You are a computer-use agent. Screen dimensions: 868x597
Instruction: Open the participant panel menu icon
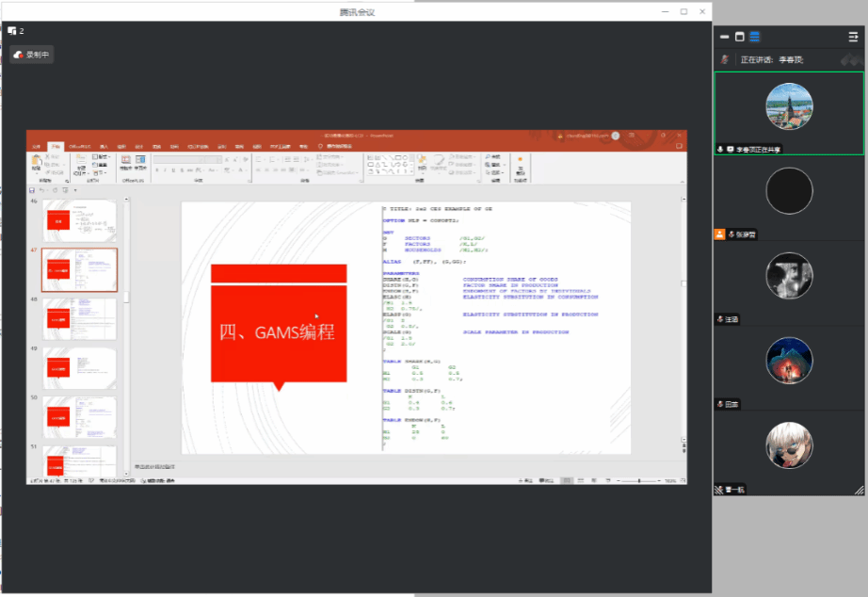point(853,37)
